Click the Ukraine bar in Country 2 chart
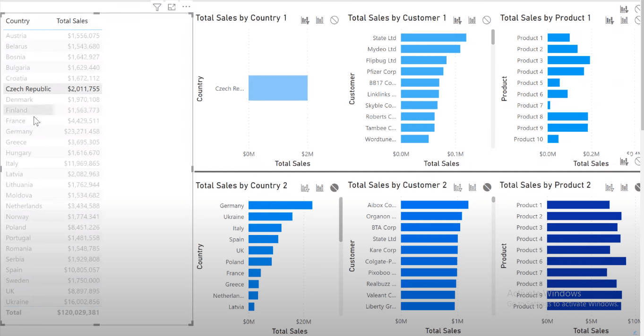 point(270,217)
